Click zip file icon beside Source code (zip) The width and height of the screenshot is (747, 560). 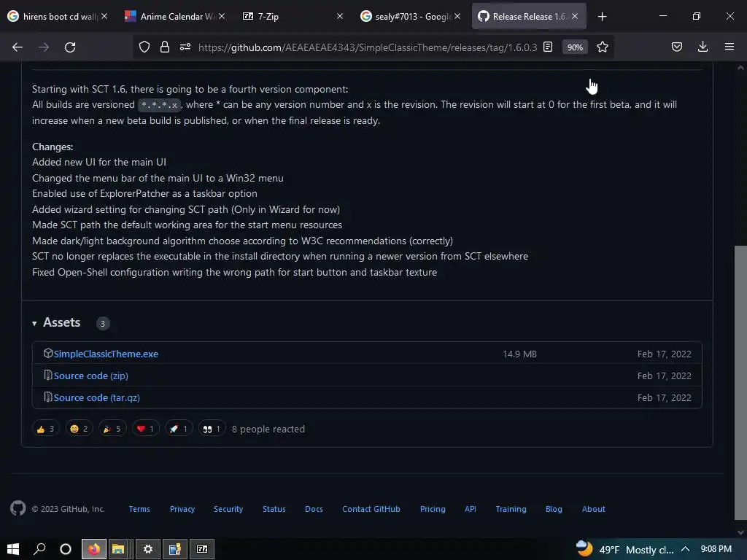(47, 375)
